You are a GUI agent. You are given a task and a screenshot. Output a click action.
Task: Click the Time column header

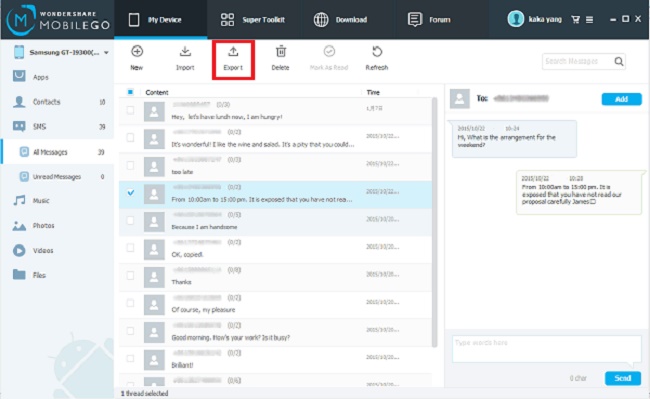[373, 92]
